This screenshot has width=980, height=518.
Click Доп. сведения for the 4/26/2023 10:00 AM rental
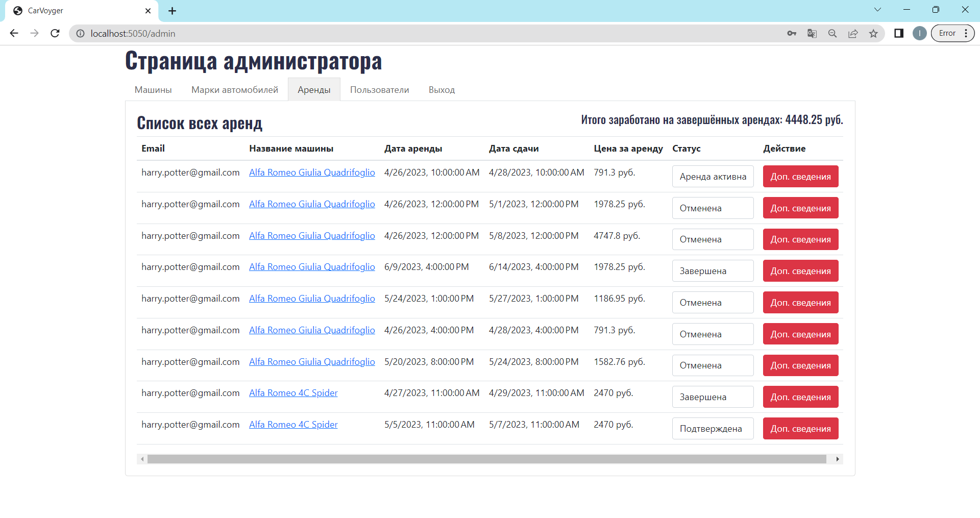coord(800,177)
